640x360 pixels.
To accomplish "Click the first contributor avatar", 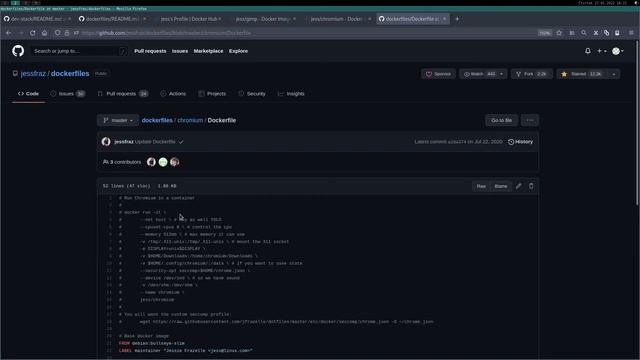I will point(151,162).
